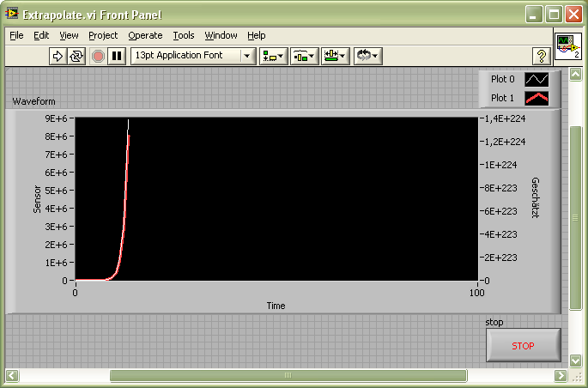Click the 0 X-axis start value
The image size is (588, 388).
pyautogui.click(x=75, y=293)
